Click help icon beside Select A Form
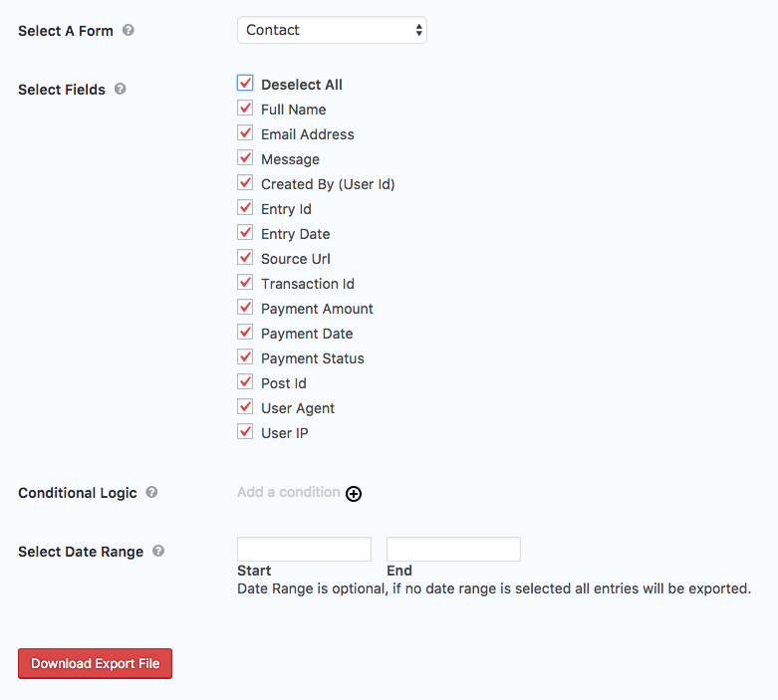Image resolution: width=778 pixels, height=700 pixels. (x=129, y=30)
